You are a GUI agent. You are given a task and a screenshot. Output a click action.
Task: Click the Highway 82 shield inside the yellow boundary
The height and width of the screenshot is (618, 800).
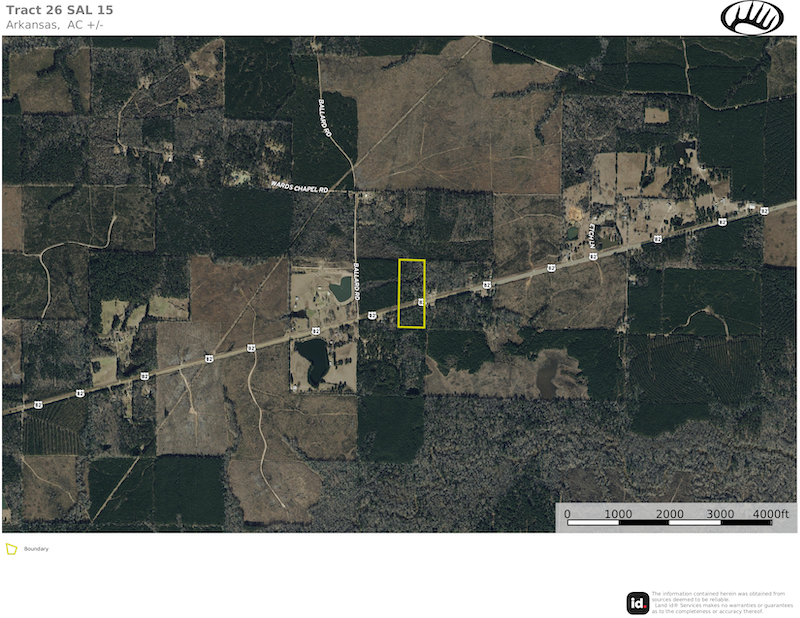tap(421, 300)
